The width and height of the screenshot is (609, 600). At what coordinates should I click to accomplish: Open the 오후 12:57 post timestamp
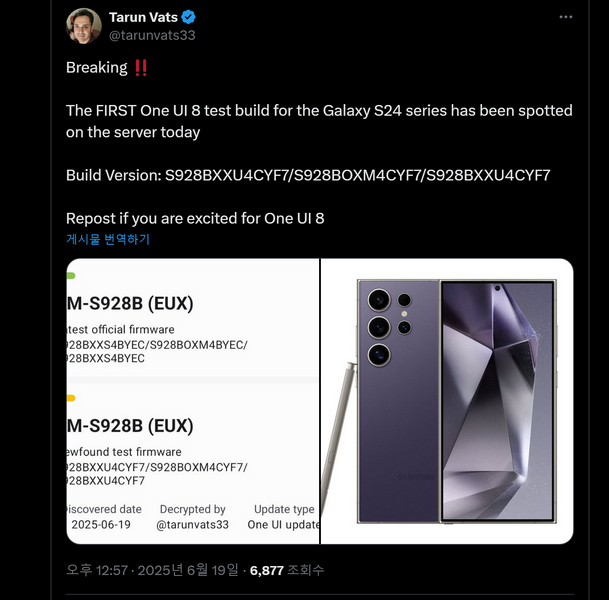152,570
